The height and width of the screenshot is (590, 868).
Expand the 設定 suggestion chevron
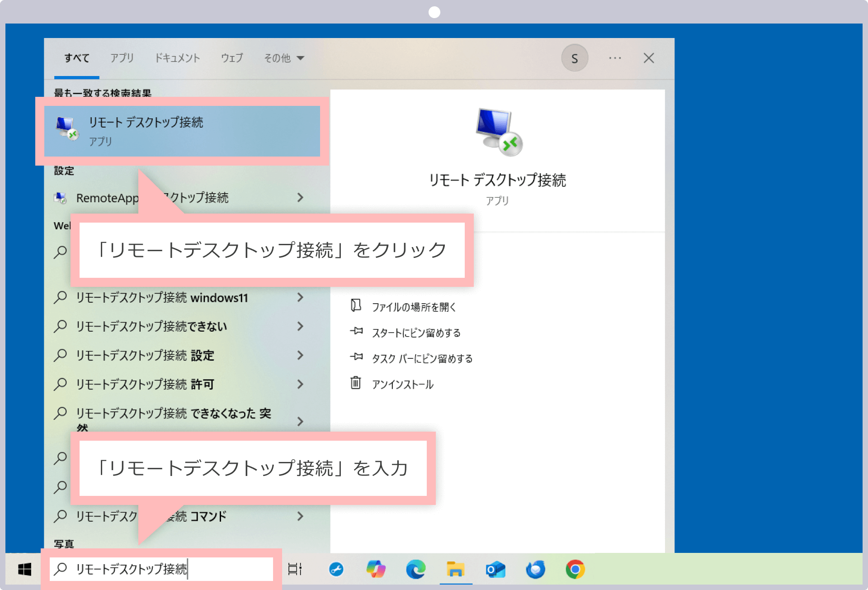point(300,355)
